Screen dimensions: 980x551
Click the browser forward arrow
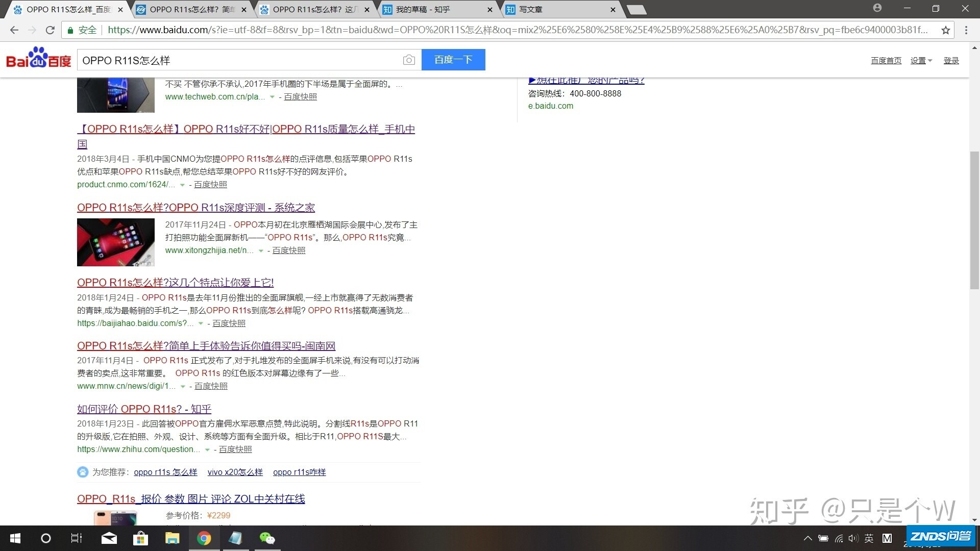32,30
